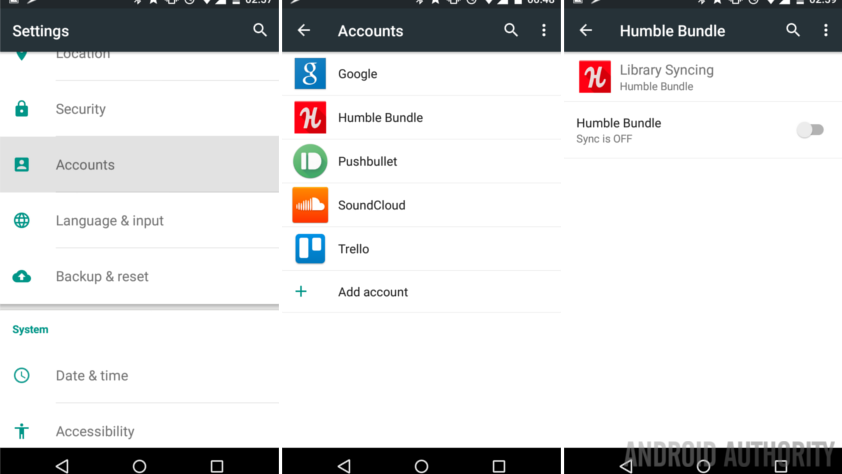Tap the Pushbullet account icon
Viewport: 842px width, 474px height.
pos(310,161)
